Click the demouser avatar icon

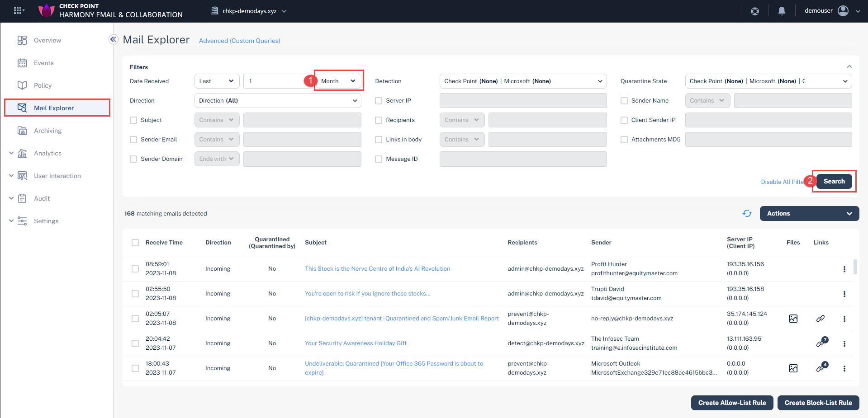tap(843, 10)
